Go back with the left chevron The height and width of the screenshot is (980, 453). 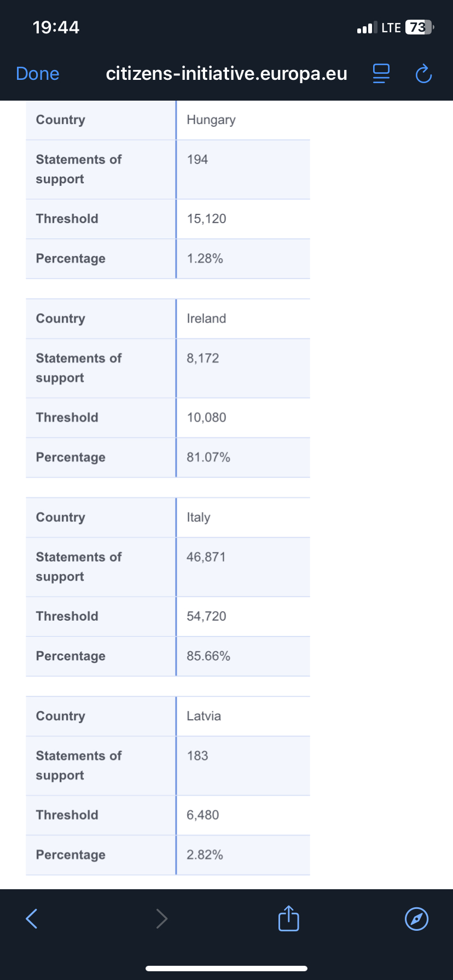pyautogui.click(x=32, y=919)
